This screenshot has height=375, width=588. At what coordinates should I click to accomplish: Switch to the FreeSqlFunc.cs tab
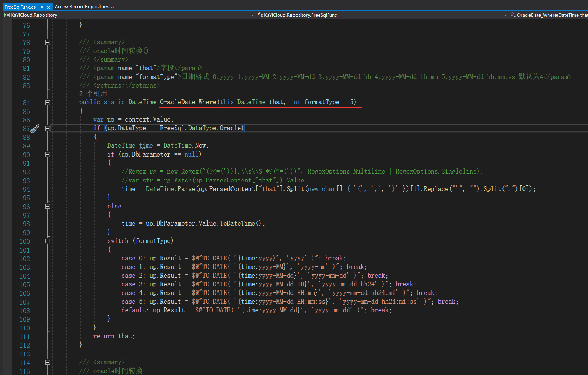tap(20, 7)
